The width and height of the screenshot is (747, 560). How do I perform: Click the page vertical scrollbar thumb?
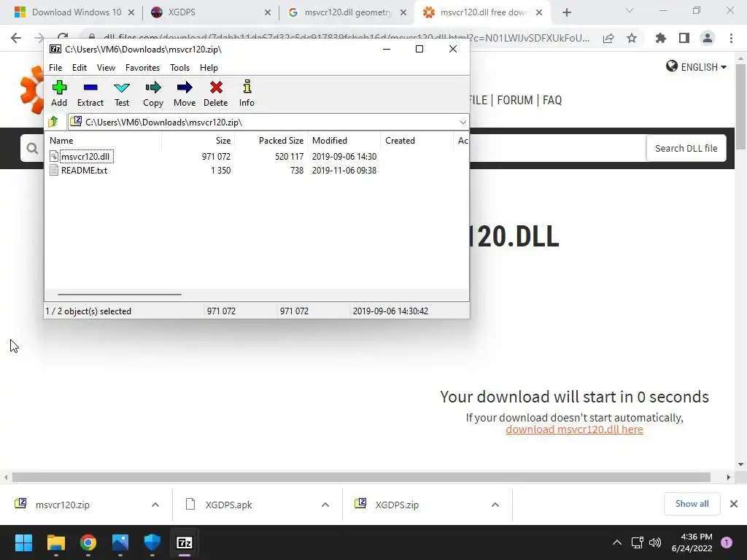(x=740, y=106)
